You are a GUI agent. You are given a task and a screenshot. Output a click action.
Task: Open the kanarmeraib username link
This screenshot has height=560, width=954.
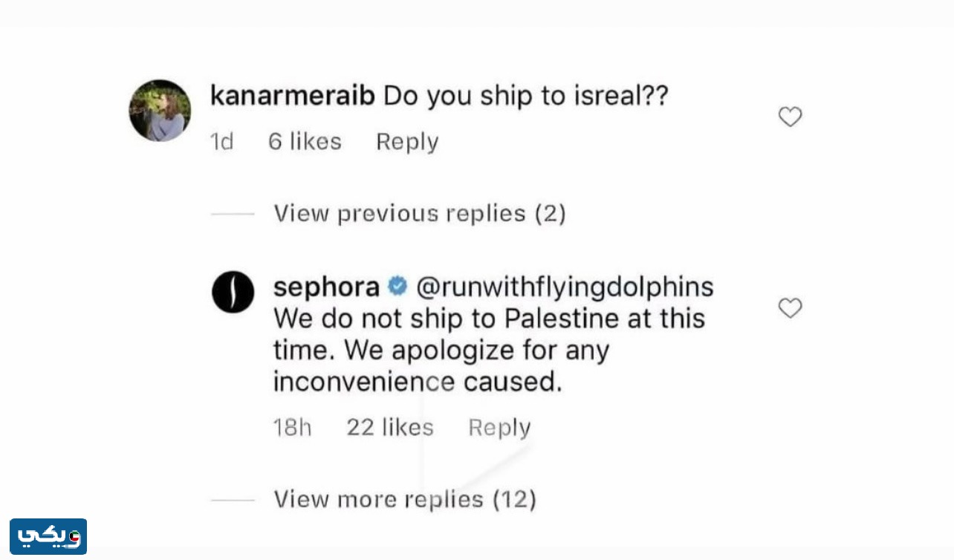(293, 96)
